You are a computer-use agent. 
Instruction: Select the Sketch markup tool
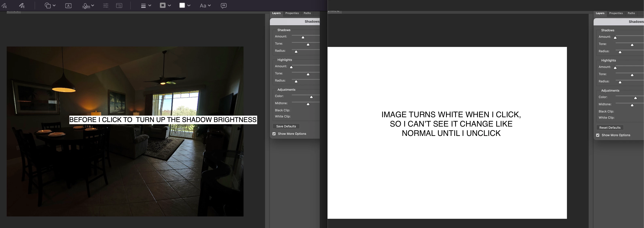point(4,5)
